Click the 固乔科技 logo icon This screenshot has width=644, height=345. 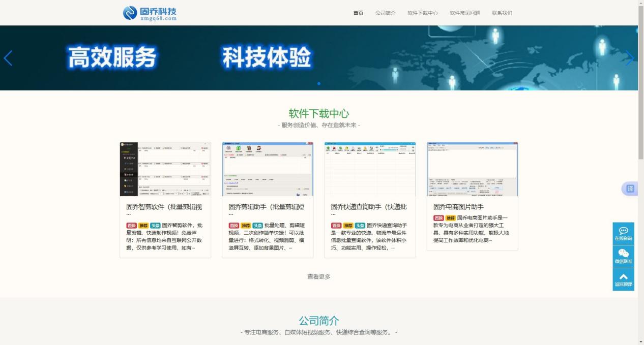tap(130, 13)
